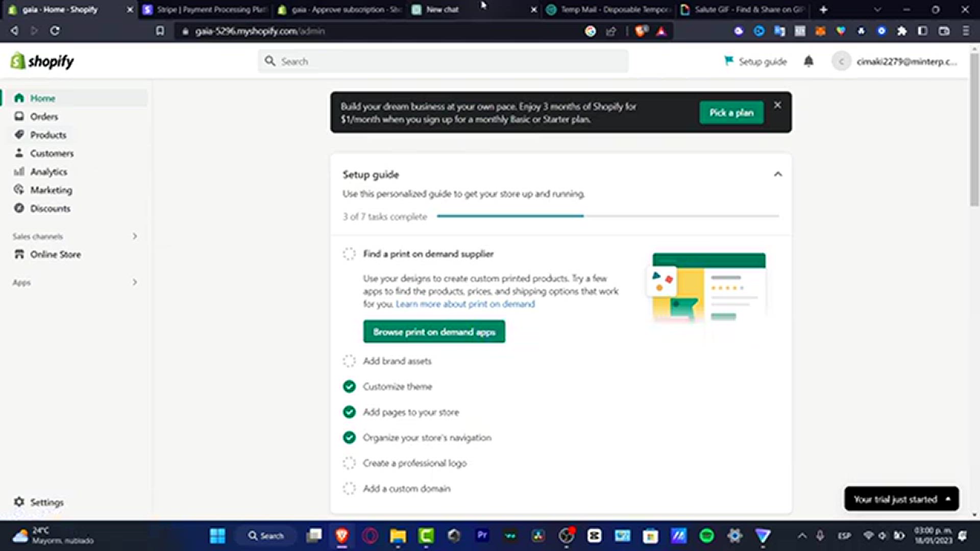
Task: Select Online Store sales channel
Action: pos(55,254)
